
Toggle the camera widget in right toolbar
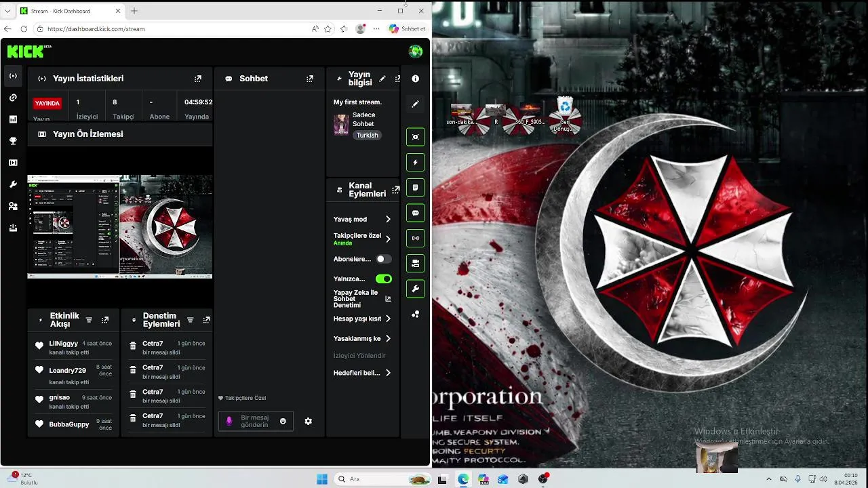[415, 264]
